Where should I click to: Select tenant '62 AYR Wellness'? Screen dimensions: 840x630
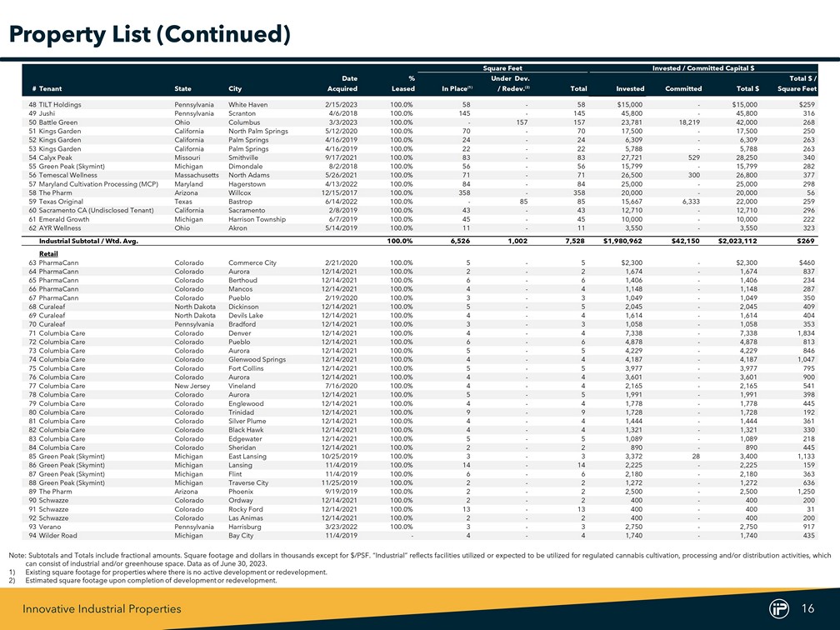[55, 227]
